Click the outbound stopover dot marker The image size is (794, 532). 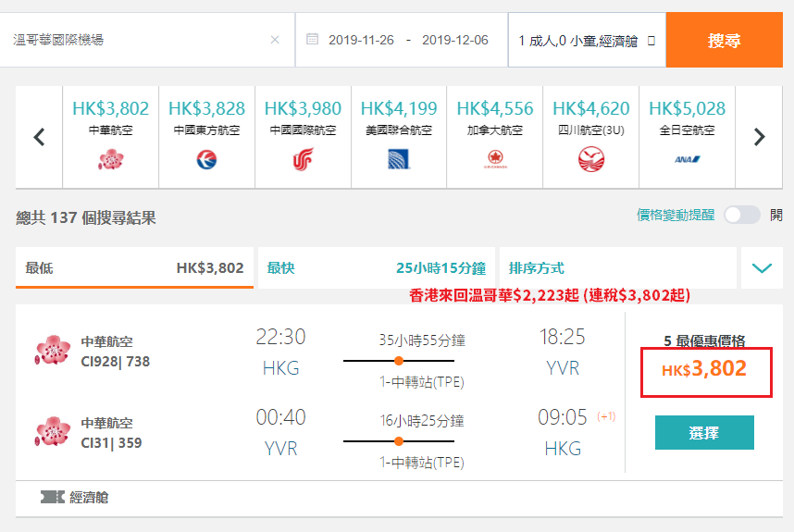399,361
